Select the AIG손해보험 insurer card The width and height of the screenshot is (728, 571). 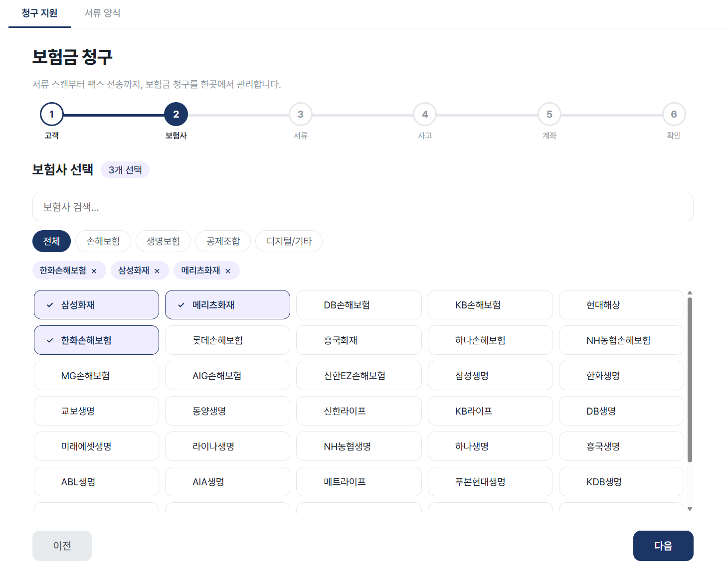click(227, 376)
